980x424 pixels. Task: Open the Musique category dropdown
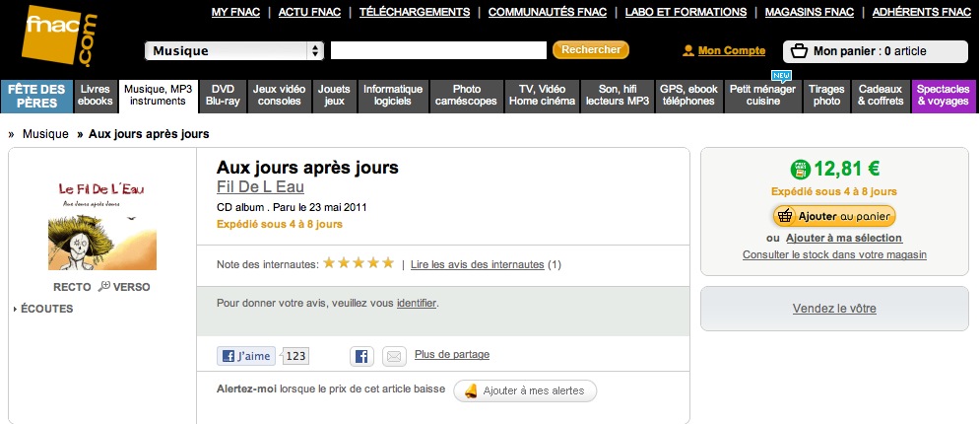pos(233,51)
